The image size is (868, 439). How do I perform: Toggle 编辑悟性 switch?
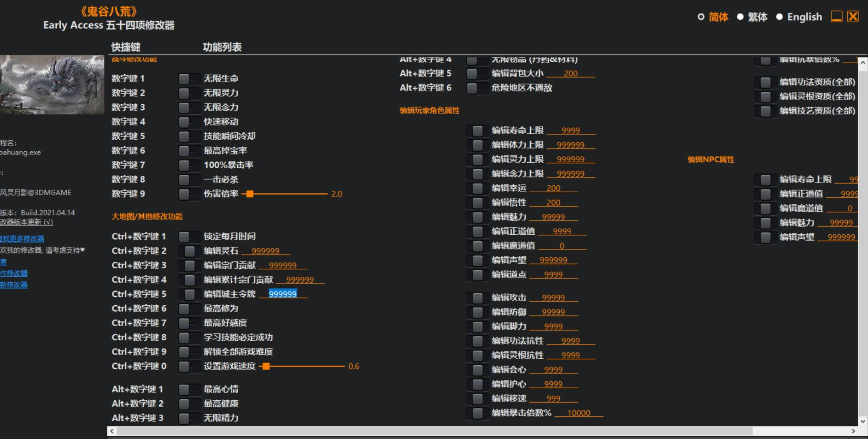click(x=477, y=203)
